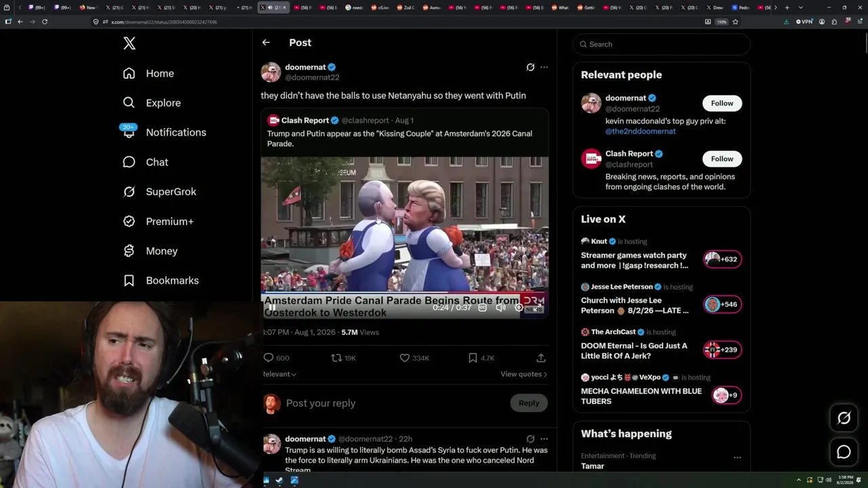Open the quoted Clash Report post header
The width and height of the screenshot is (868, 488).
point(340,121)
